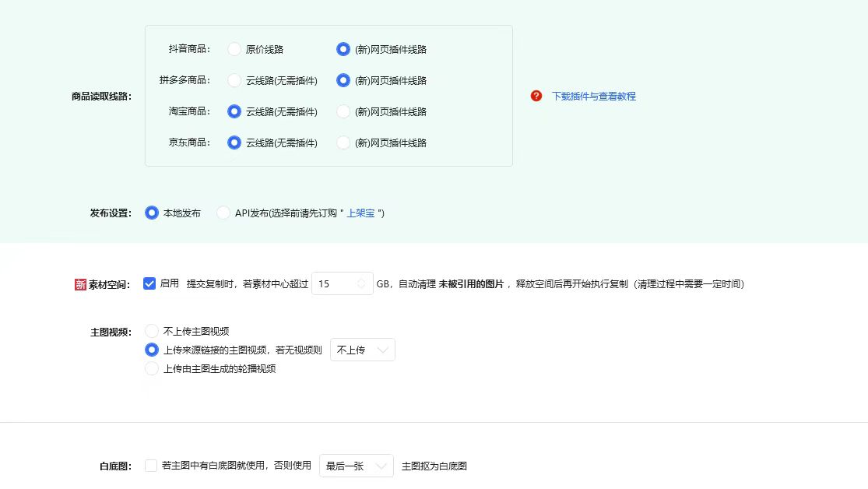Image resolution: width=868 pixels, height=489 pixels.
Task: Select 原价线路 for 抖音商品
Action: coord(234,49)
